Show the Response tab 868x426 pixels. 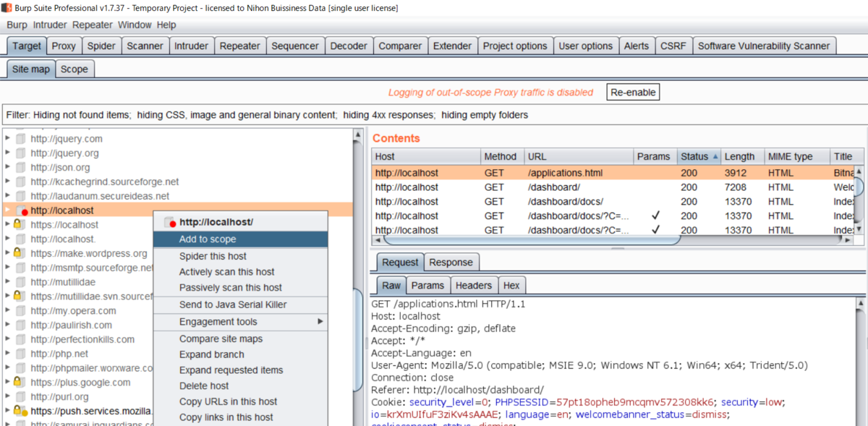(451, 262)
